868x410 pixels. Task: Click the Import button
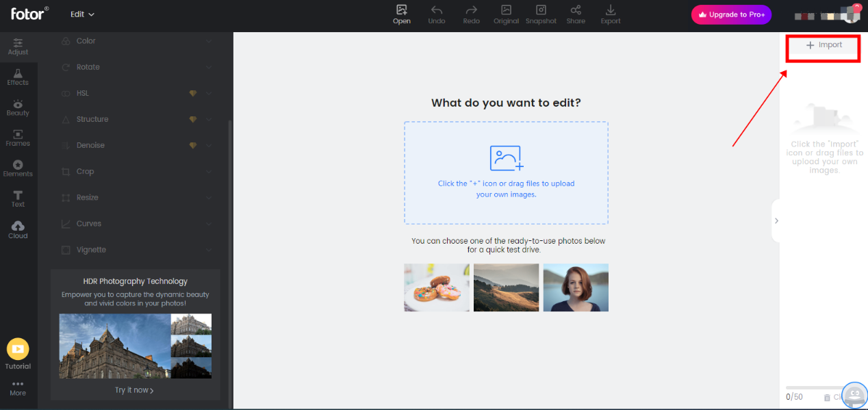tap(823, 44)
